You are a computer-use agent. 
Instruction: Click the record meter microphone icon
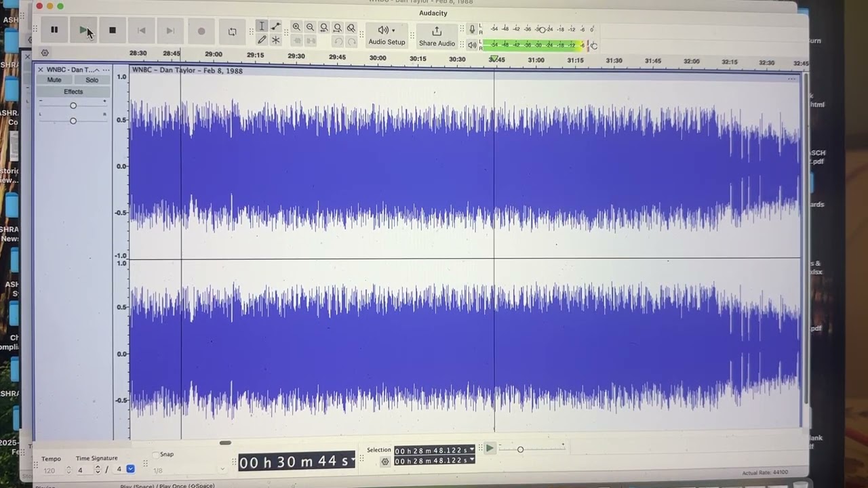click(472, 29)
